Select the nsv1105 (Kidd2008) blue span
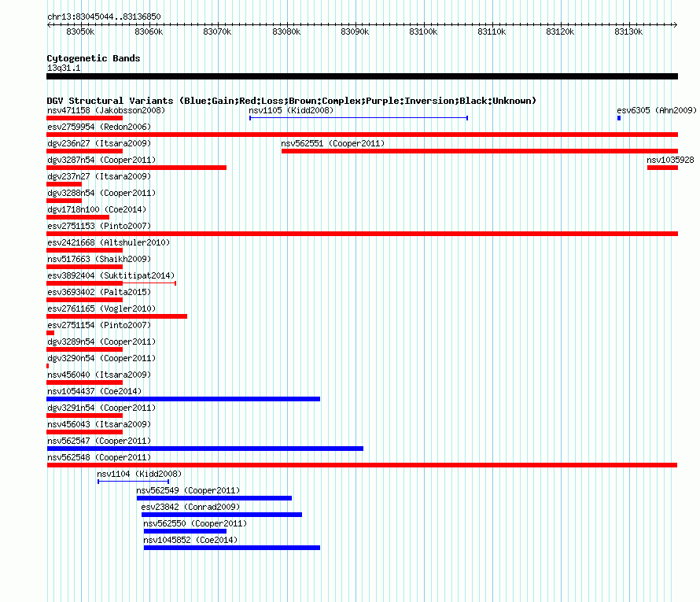This screenshot has height=602, width=700. (359, 118)
